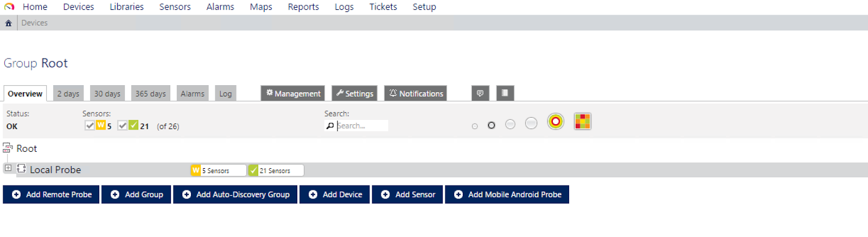Click the Local Probe icon

[x=22, y=169]
